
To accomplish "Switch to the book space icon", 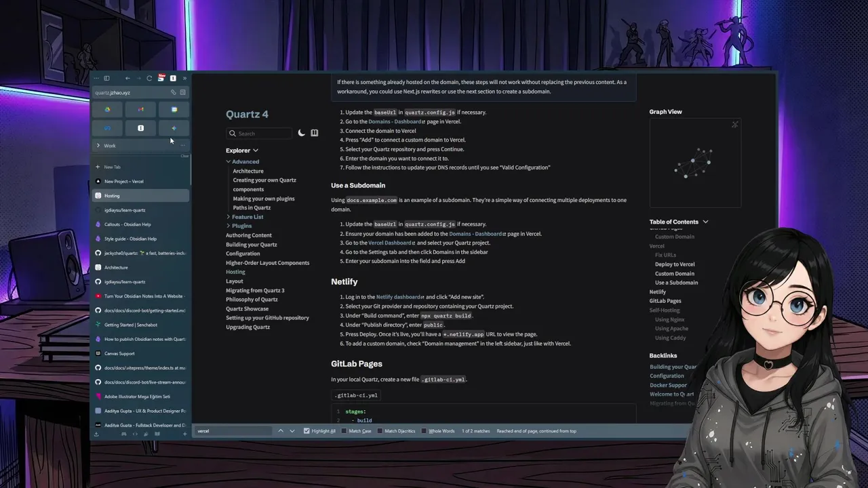I will (x=157, y=434).
